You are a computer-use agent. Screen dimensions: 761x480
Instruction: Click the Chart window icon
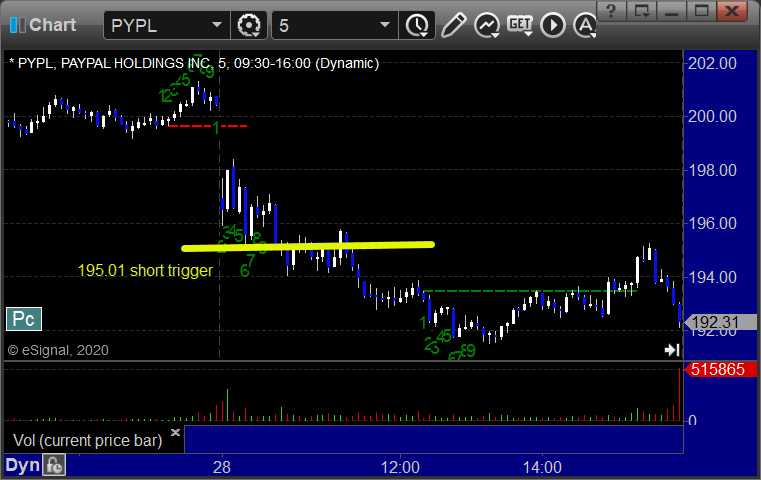point(17,25)
